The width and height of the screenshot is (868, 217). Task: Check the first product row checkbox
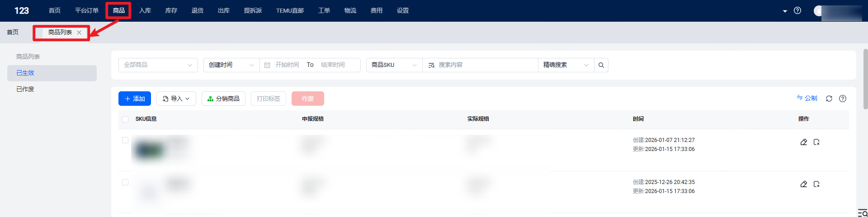tap(125, 140)
